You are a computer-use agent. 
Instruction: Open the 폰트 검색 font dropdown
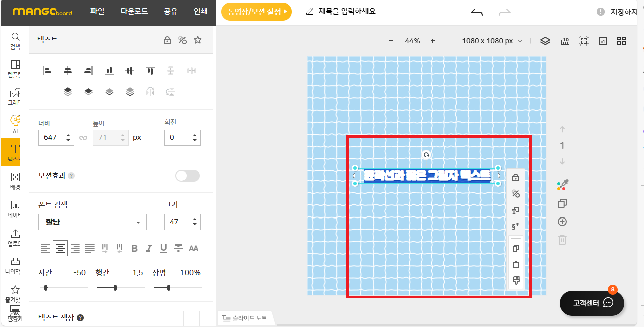[93, 222]
